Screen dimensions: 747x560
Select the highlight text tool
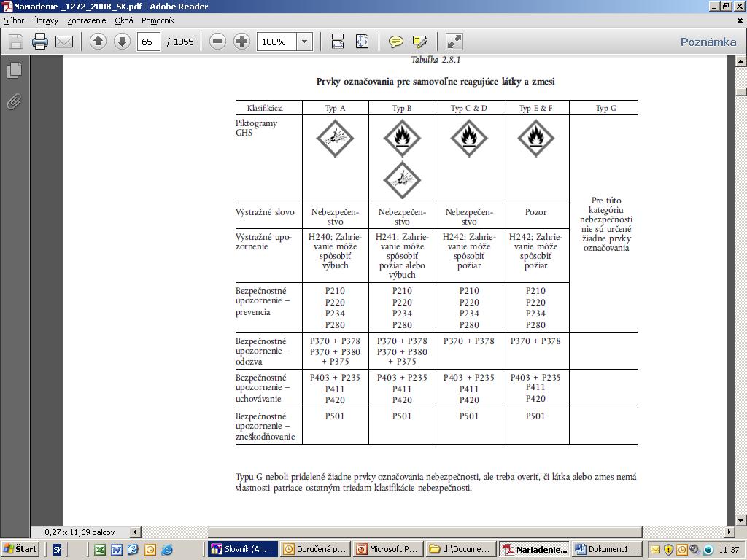point(419,42)
